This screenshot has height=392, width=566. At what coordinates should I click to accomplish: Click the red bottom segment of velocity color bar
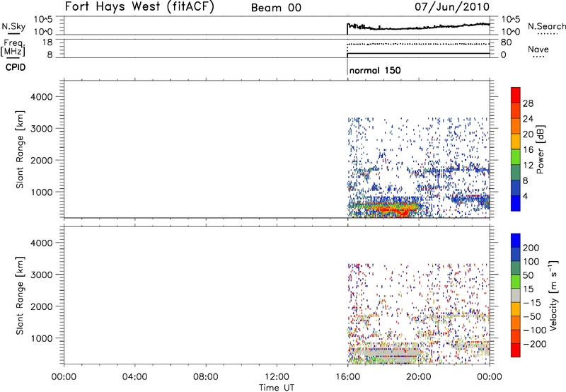(x=516, y=350)
